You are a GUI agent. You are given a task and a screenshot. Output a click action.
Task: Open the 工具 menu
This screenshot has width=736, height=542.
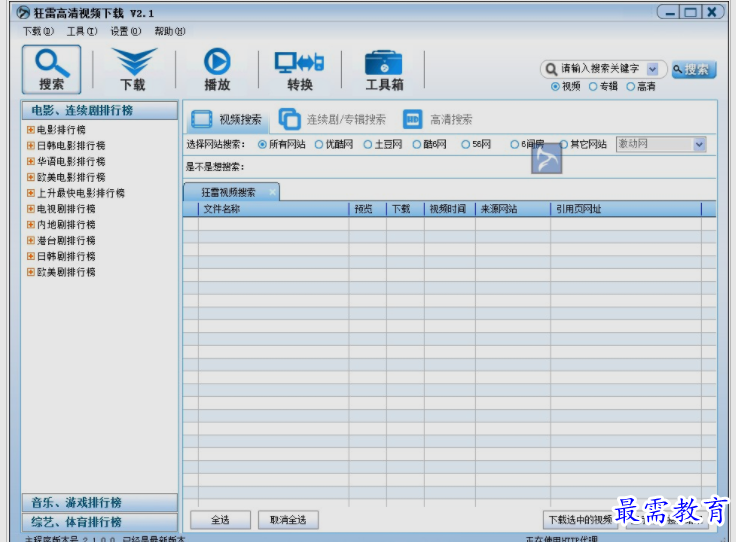[82, 31]
